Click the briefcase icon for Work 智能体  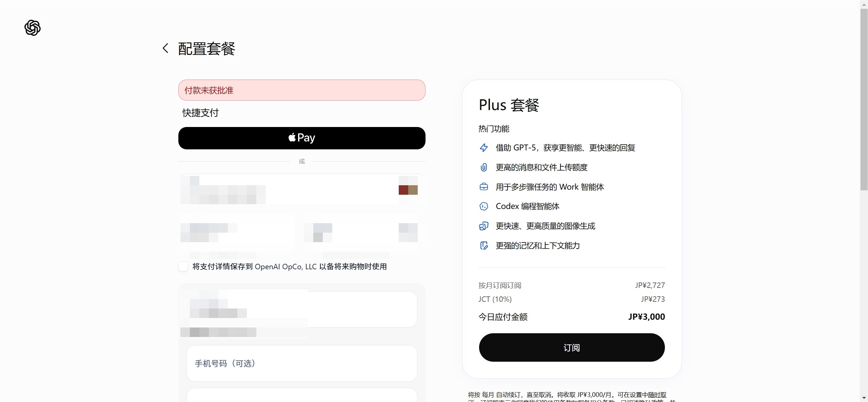[484, 187]
